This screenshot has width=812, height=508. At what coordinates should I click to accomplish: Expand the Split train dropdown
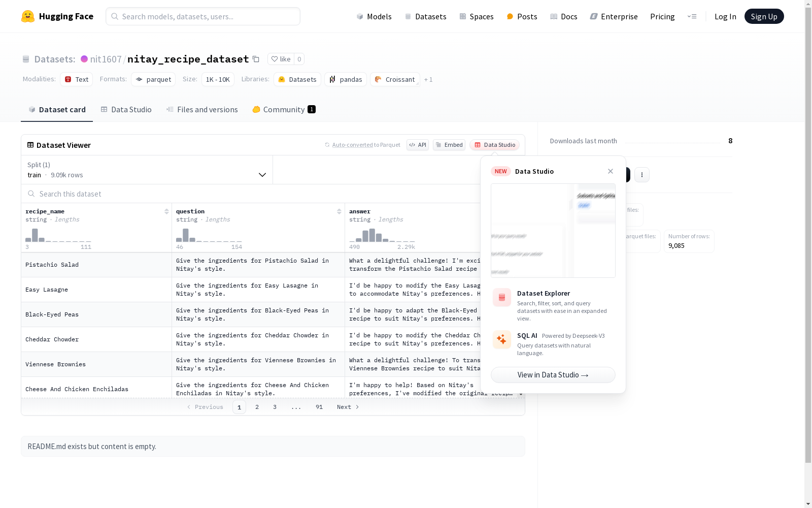pos(147,170)
